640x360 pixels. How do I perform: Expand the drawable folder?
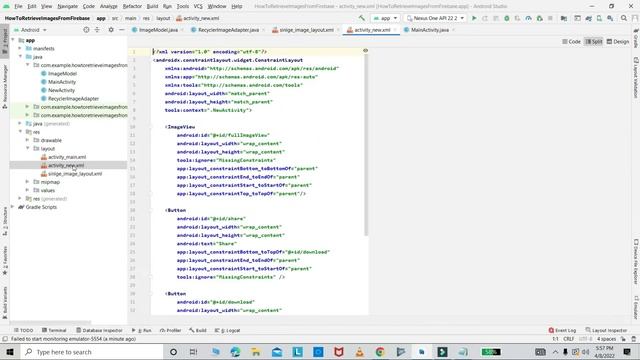27,140
